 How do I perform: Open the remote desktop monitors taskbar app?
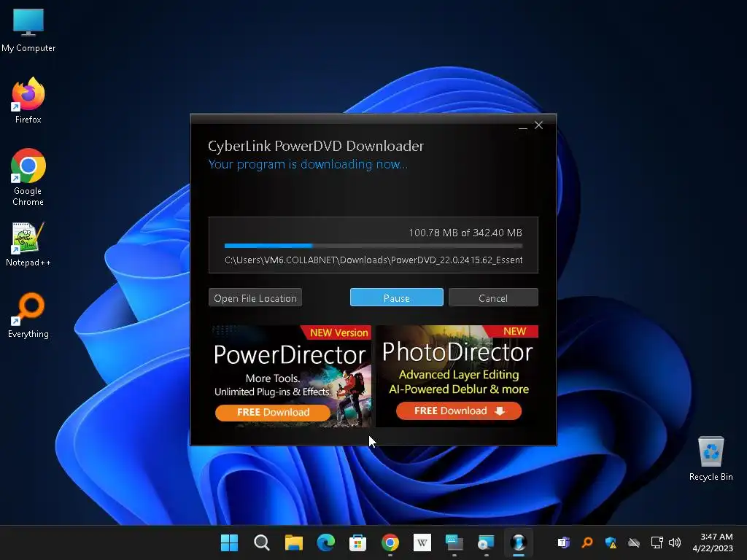click(x=454, y=542)
